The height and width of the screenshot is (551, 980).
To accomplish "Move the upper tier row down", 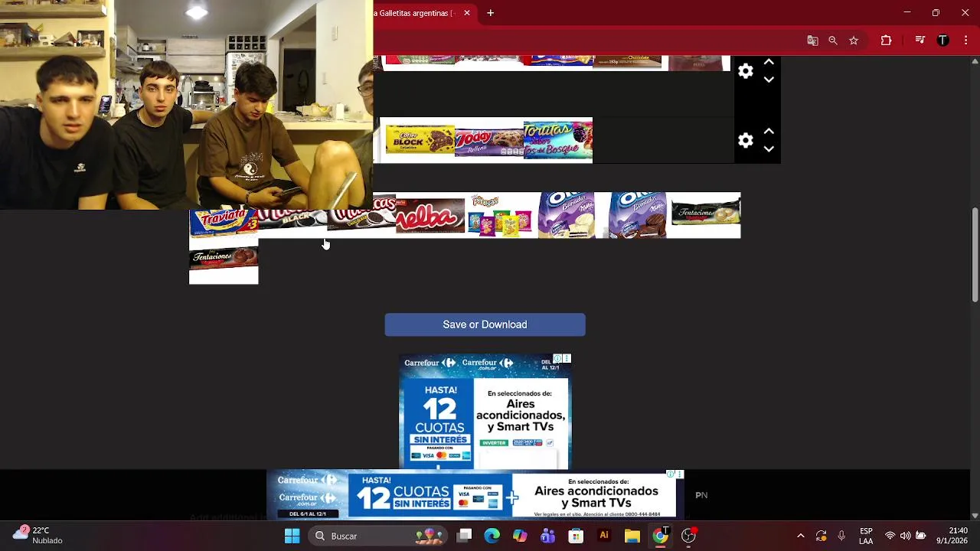I will coord(769,80).
